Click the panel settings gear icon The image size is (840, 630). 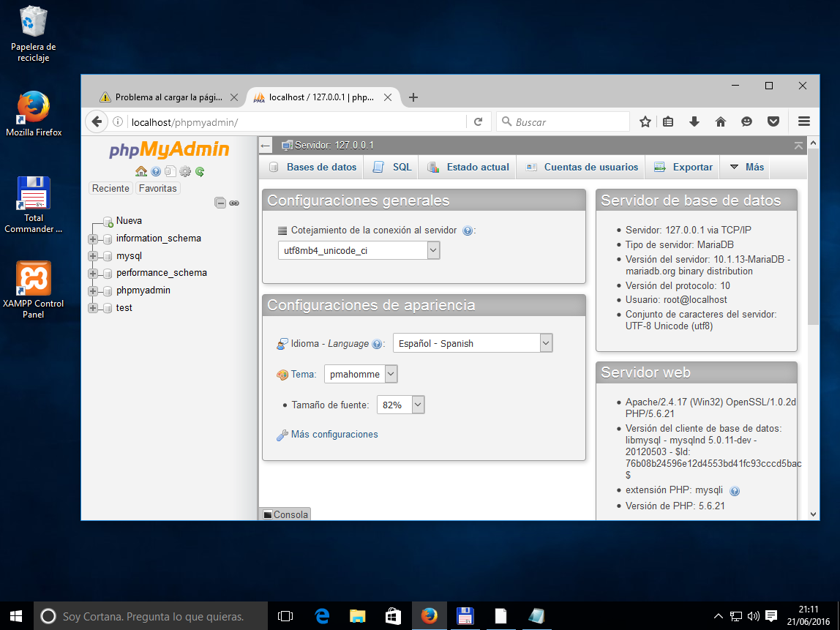(185, 171)
